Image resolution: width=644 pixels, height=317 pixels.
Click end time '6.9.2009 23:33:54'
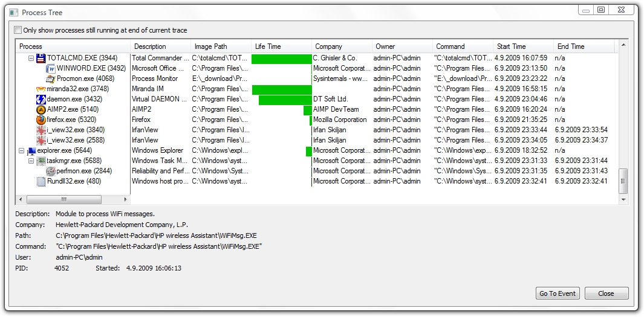click(x=581, y=130)
